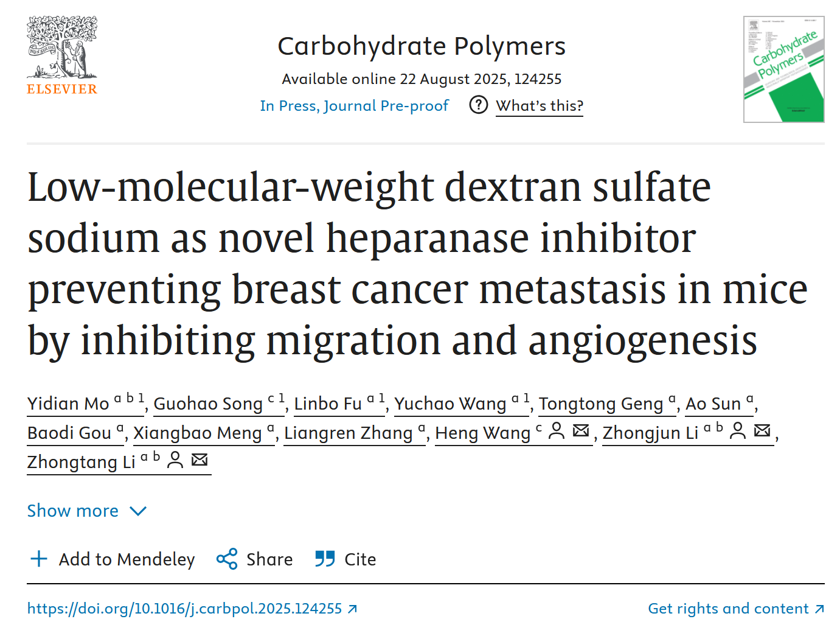The width and height of the screenshot is (840, 633).
Task: Open author Guohao Song's details
Action: pos(208,404)
